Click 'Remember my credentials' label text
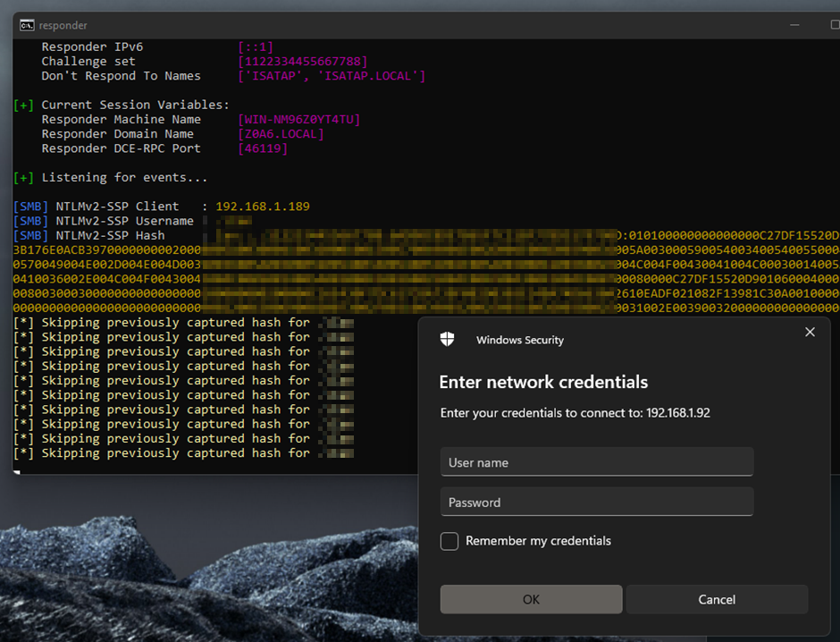Image resolution: width=840 pixels, height=642 pixels. [538, 541]
